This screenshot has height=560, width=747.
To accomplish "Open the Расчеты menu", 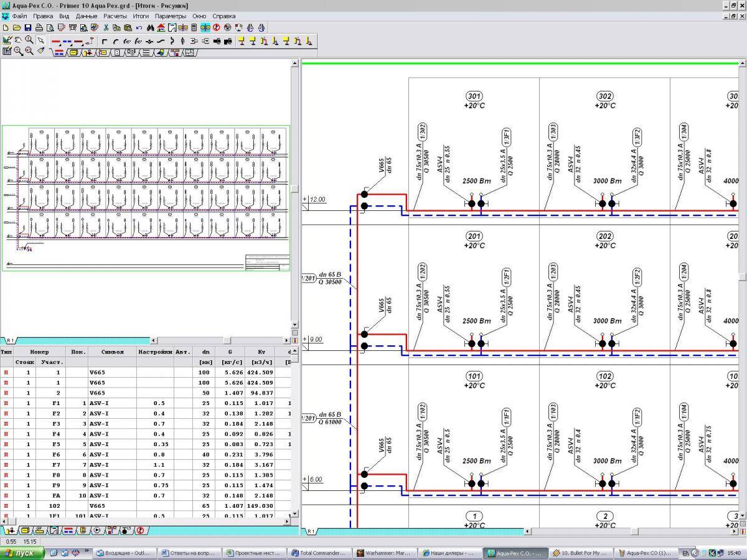I will (x=115, y=16).
